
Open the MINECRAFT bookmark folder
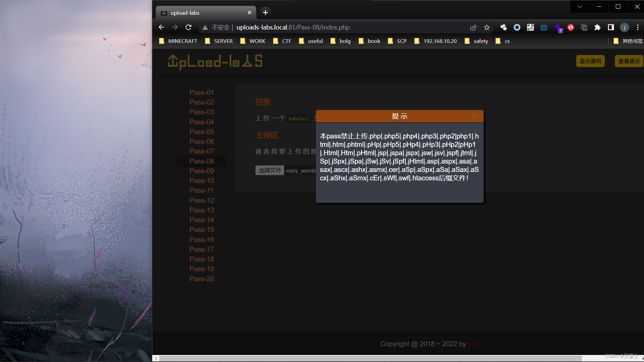click(178, 41)
